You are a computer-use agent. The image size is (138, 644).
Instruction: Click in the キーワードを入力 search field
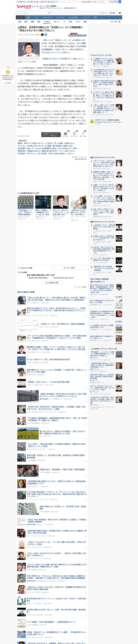(x=32, y=13)
